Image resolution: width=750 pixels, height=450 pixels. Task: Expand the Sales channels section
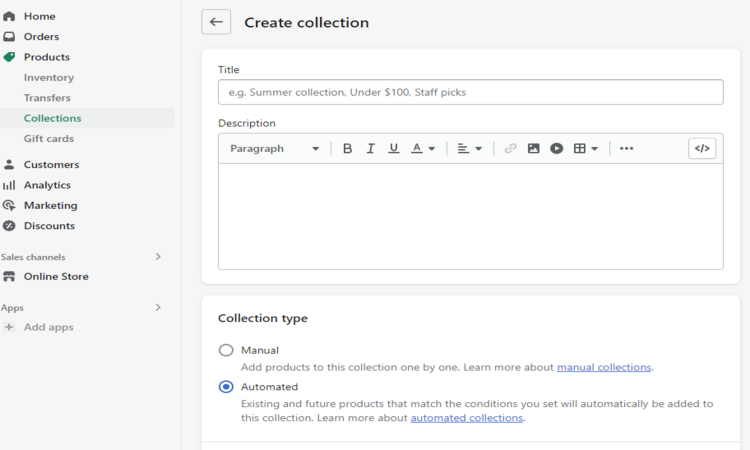point(158,257)
